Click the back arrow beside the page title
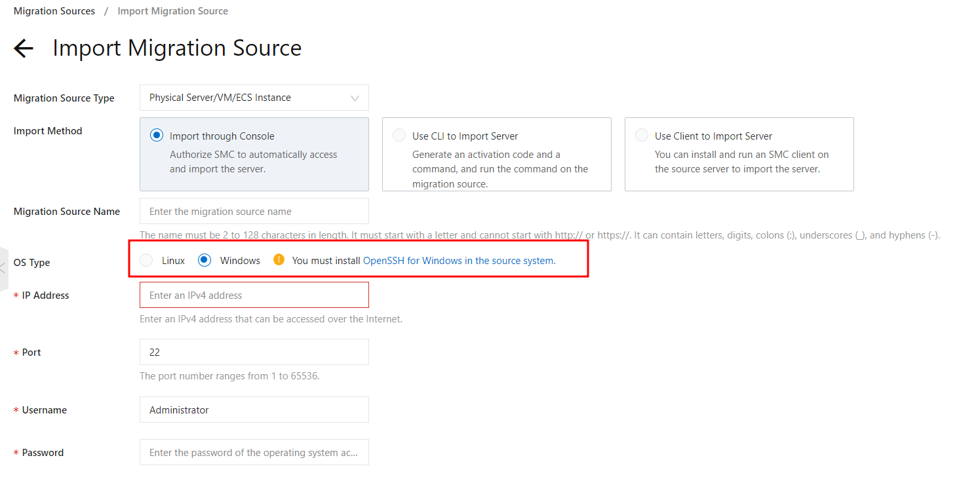The image size is (980, 477). coord(24,48)
